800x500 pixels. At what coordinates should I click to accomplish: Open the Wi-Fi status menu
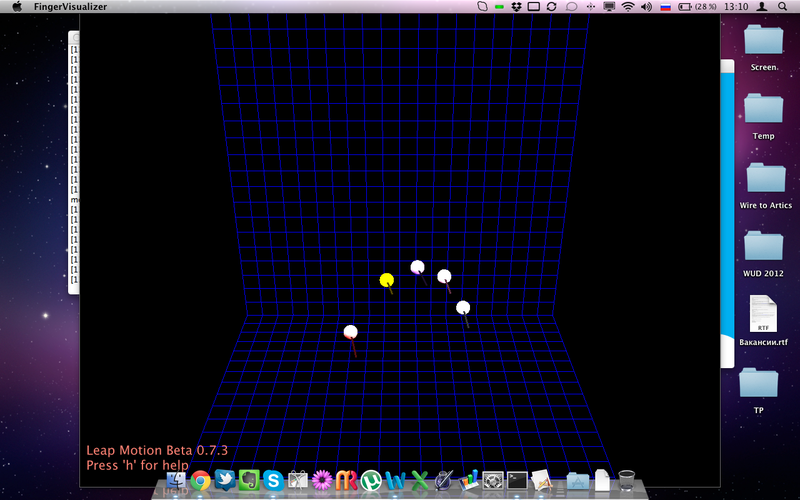[628, 7]
